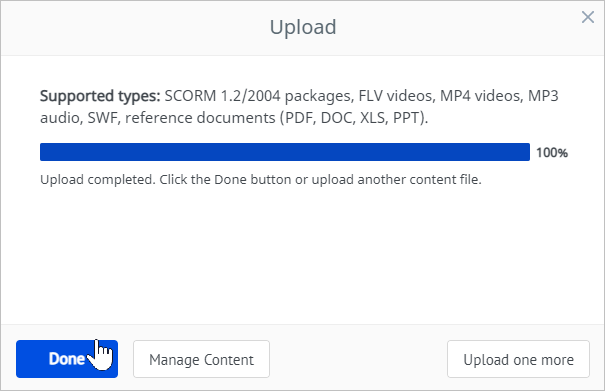Click the FLV videos text
Screen dimensions: 605x391
point(397,96)
